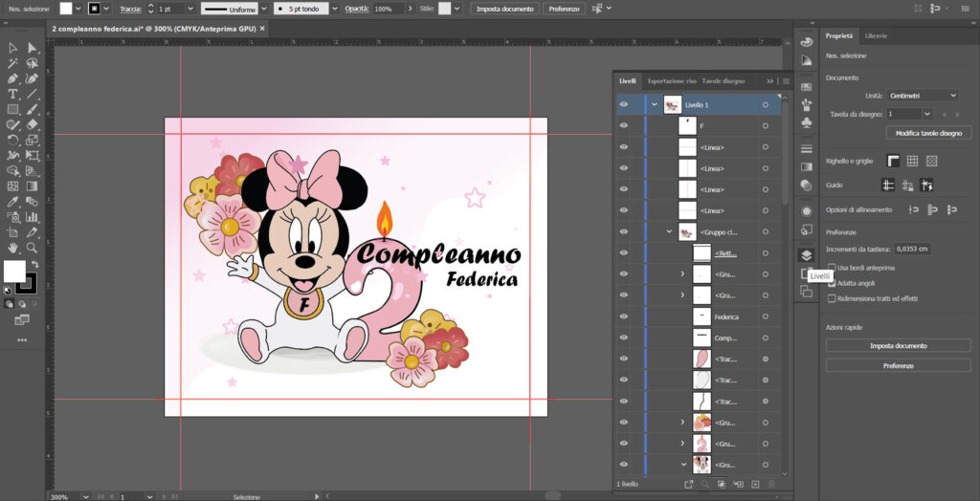This screenshot has height=501, width=980.
Task: Select the Pen tool
Action: [12, 78]
